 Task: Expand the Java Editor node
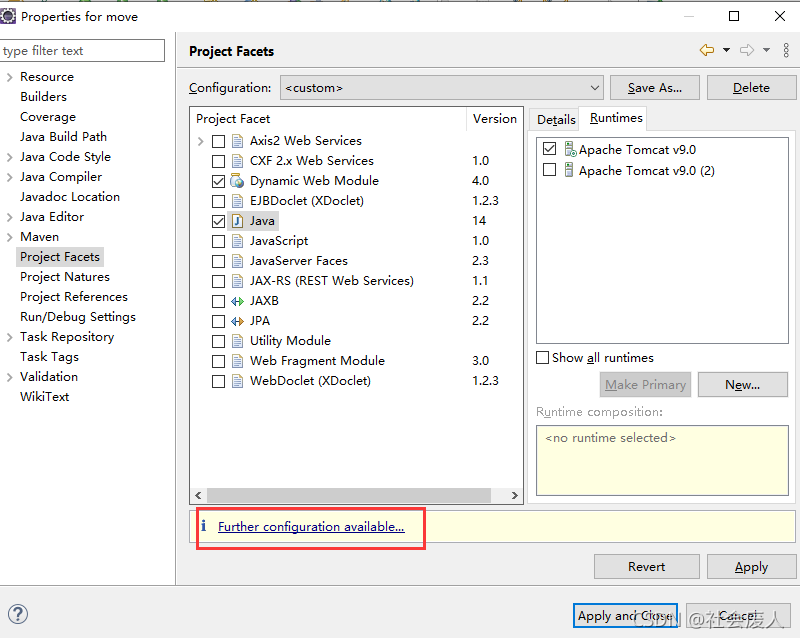click(9, 217)
